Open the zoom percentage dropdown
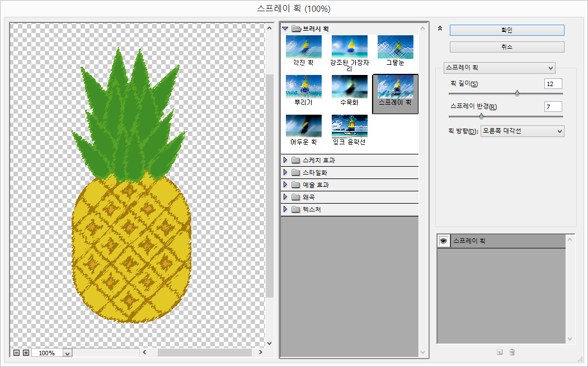Image resolution: width=588 pixels, height=367 pixels. tap(68, 353)
